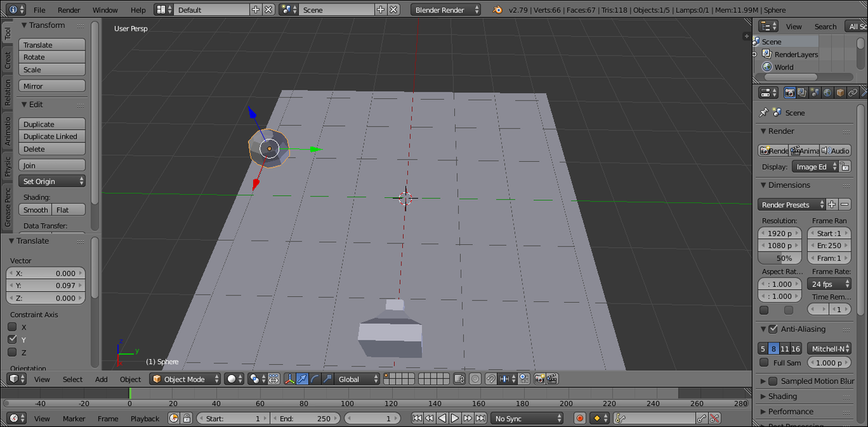Insert keyframe using key icon
The width and height of the screenshot is (868, 427).
tap(702, 418)
